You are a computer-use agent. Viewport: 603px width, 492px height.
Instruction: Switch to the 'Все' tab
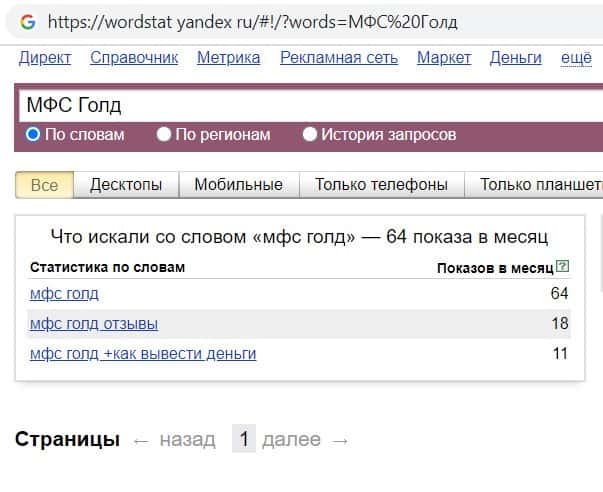click(x=45, y=184)
